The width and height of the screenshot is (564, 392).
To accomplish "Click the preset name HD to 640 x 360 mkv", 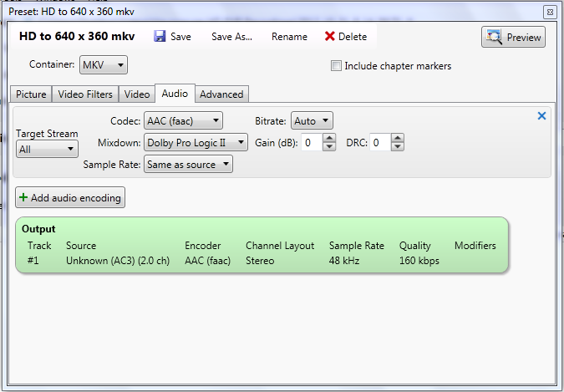I will tap(77, 36).
